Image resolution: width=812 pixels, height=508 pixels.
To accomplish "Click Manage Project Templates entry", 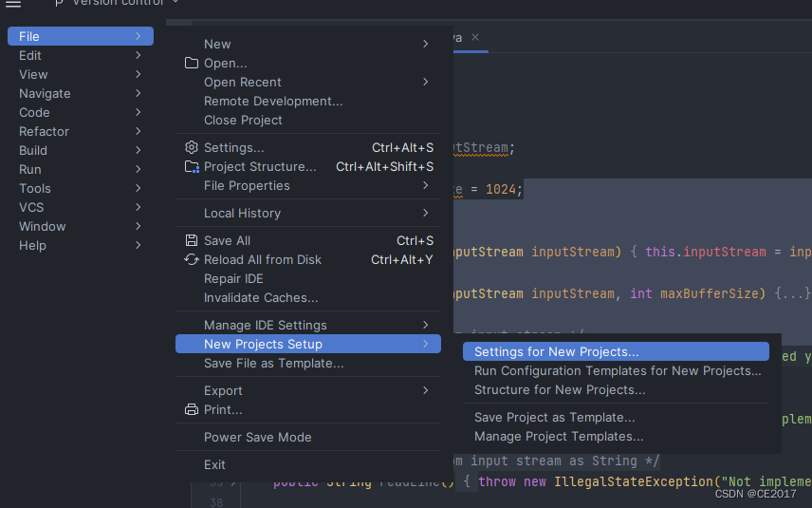I will (559, 437).
